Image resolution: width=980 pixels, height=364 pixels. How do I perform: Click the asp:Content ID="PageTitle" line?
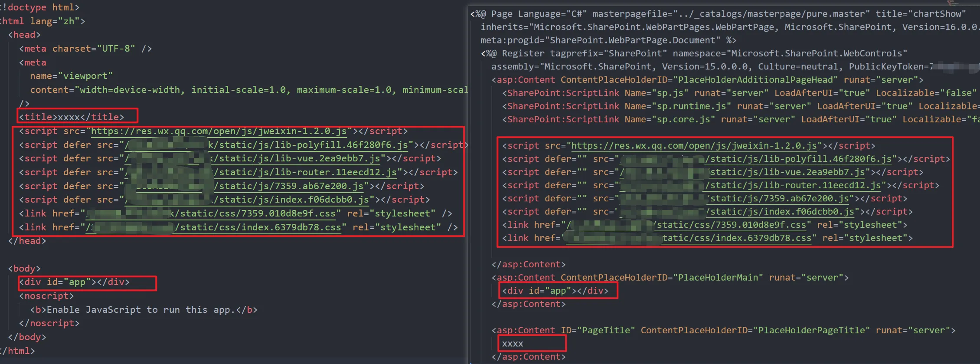[723, 330]
